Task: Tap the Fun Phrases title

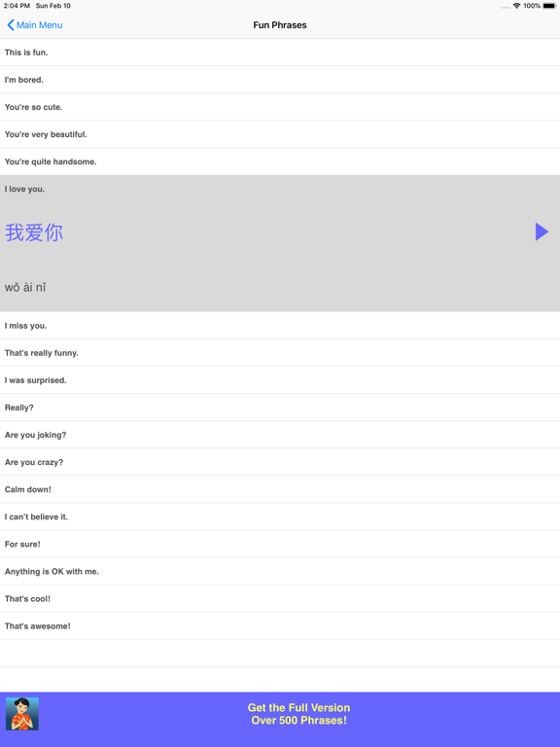Action: click(280, 25)
